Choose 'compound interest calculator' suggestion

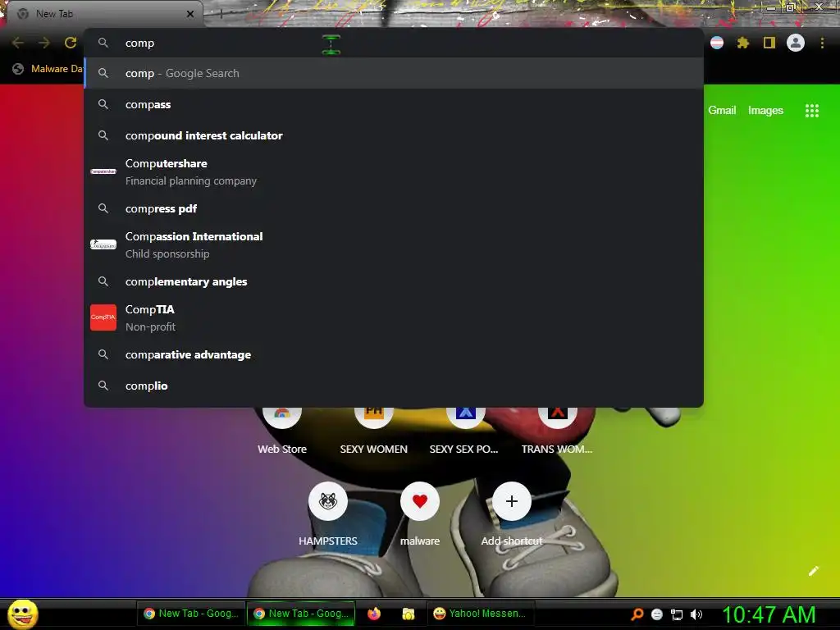point(394,135)
